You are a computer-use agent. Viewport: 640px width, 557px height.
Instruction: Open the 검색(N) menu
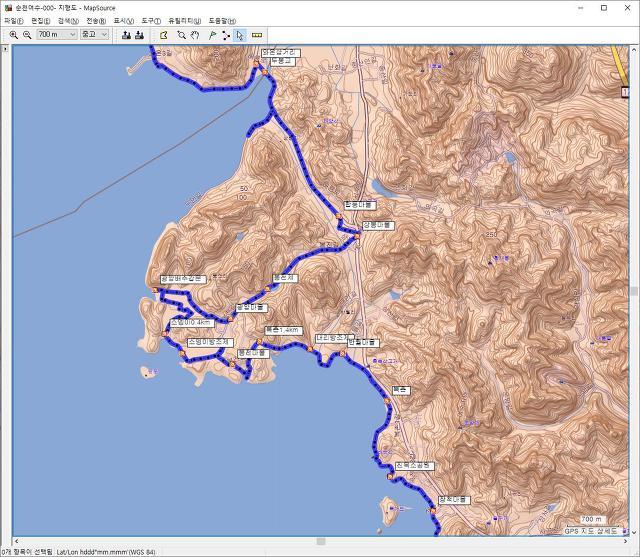(68, 21)
